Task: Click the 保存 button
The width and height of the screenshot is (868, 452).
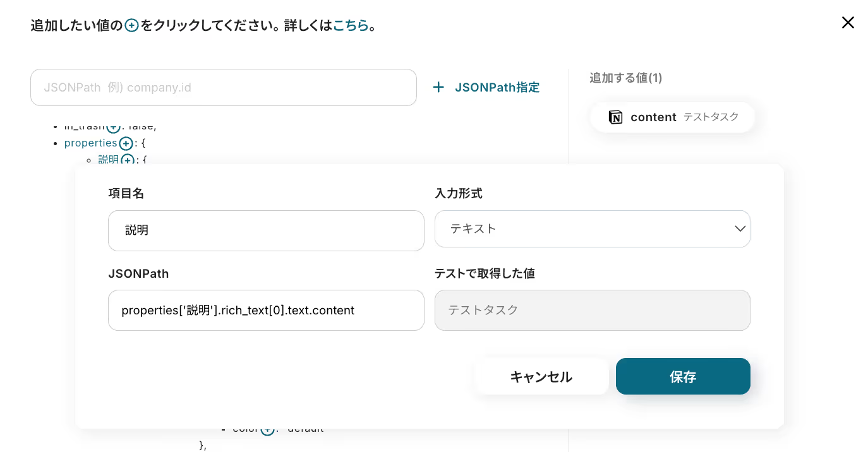Action: (x=683, y=376)
